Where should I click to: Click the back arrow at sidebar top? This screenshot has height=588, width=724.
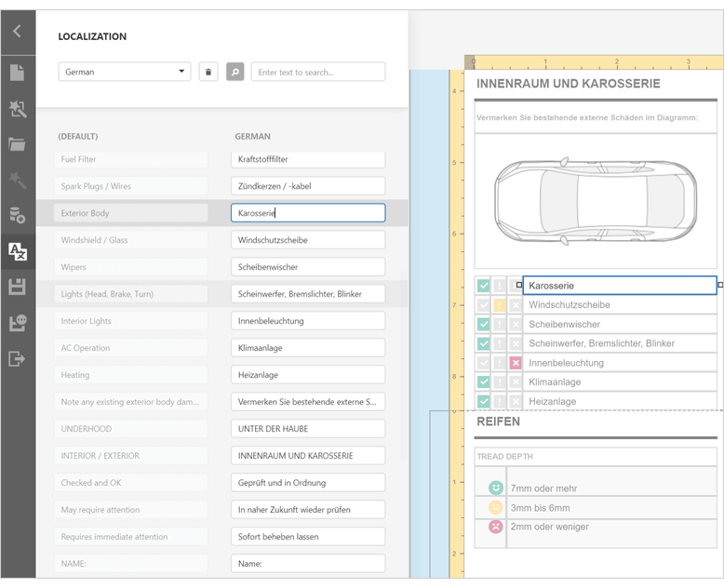(x=17, y=32)
